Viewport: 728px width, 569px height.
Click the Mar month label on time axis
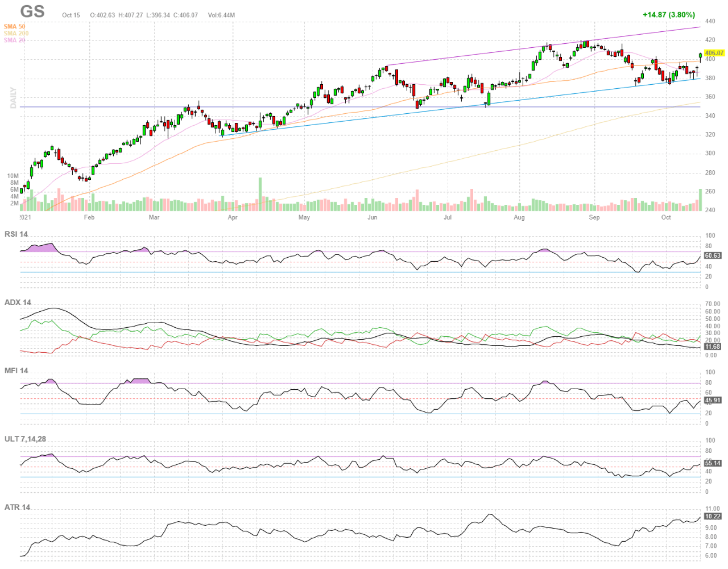coord(154,217)
